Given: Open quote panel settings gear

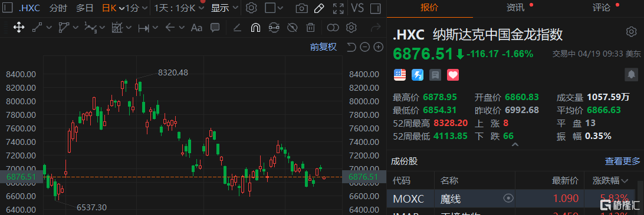Looking at the screenshot, I should pyautogui.click(x=631, y=32).
